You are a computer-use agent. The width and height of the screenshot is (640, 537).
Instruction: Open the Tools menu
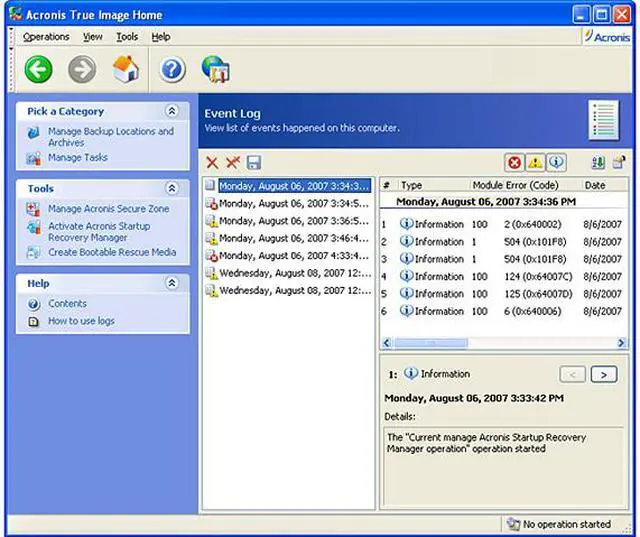tap(127, 37)
